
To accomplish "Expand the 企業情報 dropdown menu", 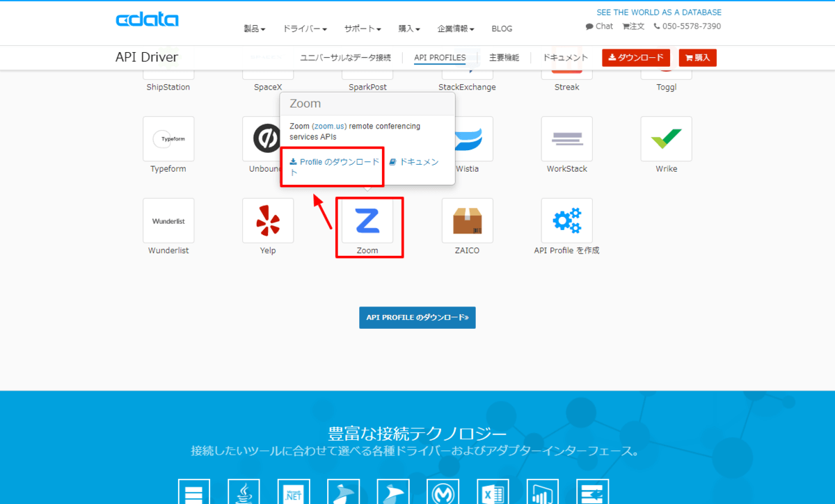I will point(456,29).
